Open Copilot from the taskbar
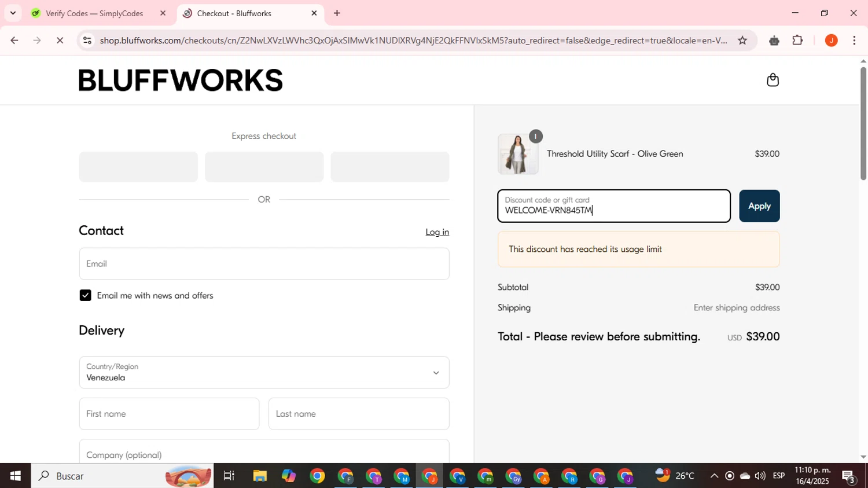868x488 pixels. click(288, 476)
